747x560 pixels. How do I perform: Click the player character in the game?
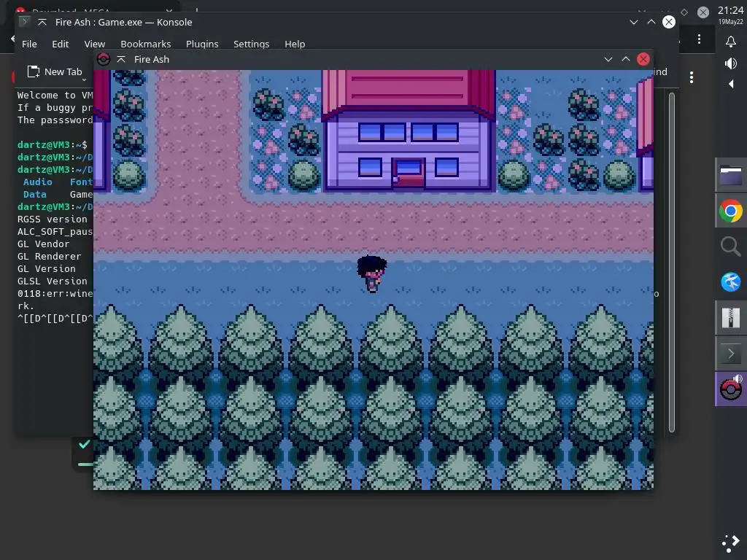tap(372, 273)
